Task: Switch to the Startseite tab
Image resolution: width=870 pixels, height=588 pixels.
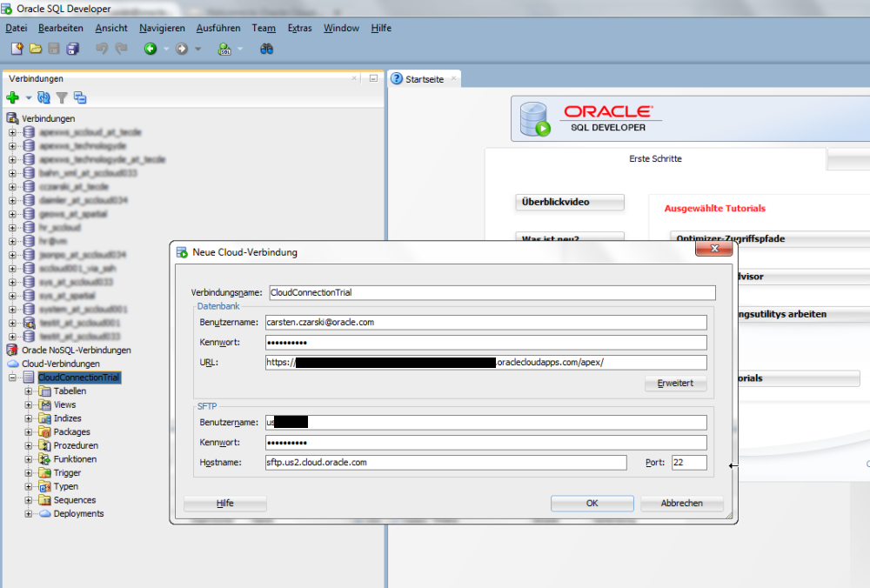Action: point(425,77)
